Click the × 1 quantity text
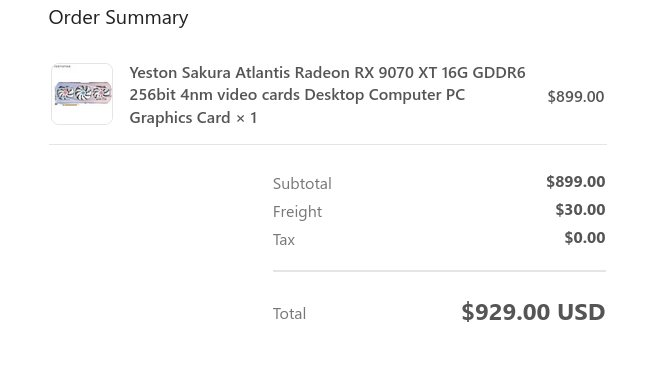 (x=246, y=118)
